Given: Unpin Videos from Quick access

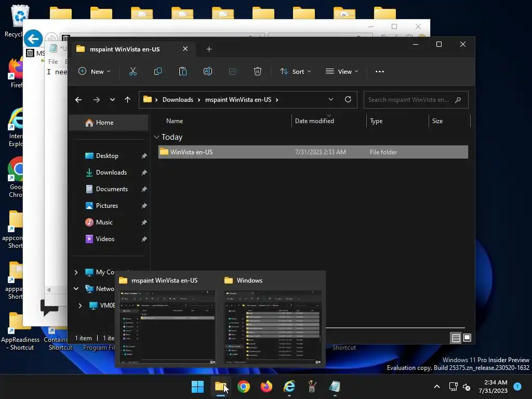Looking at the screenshot, I should pyautogui.click(x=144, y=239).
